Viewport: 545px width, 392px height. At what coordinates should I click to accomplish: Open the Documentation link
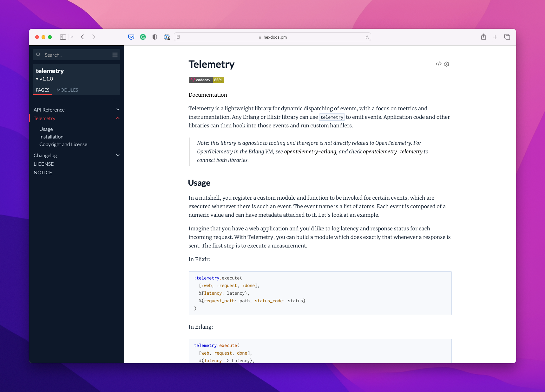click(208, 95)
